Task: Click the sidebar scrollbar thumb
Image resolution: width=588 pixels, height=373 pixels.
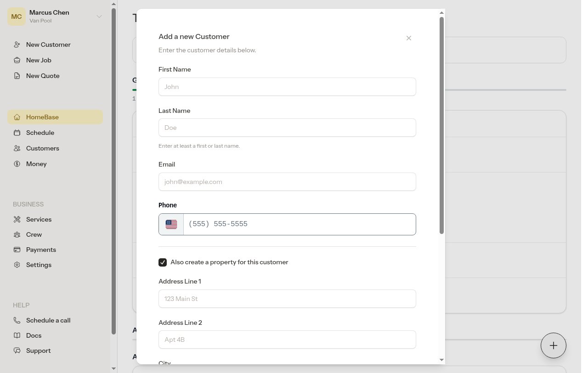Action: click(x=114, y=171)
